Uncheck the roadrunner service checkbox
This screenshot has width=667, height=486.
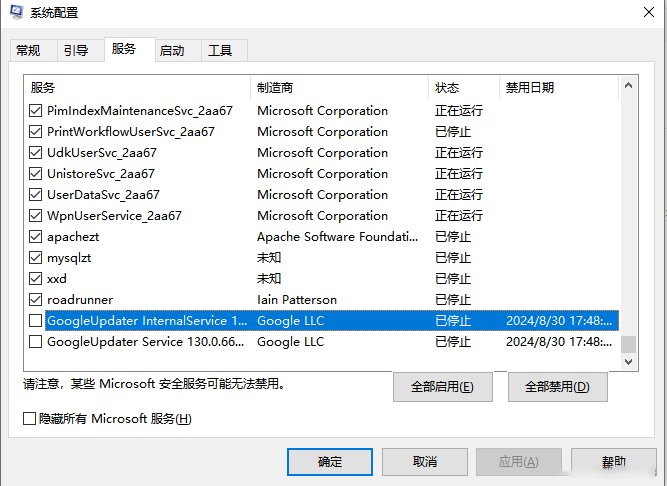pyautogui.click(x=36, y=300)
